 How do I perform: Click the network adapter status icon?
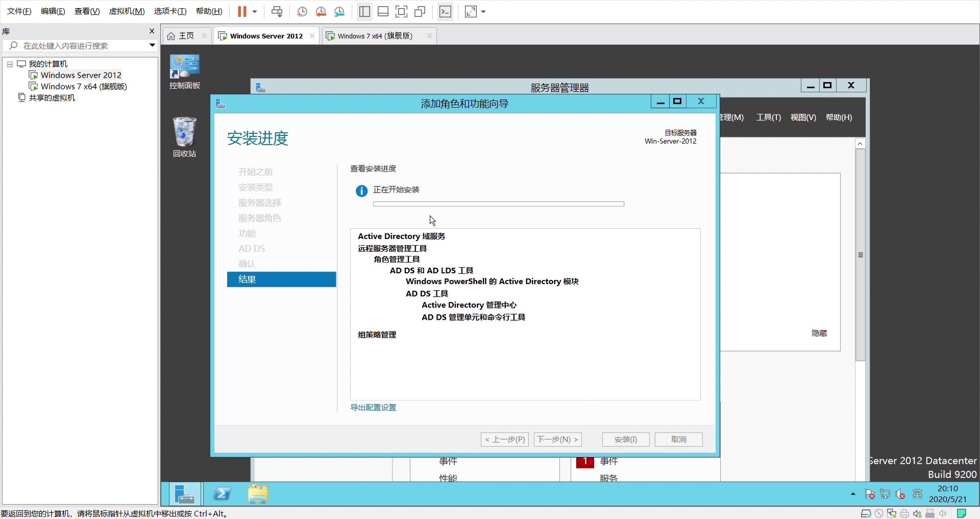tap(892, 513)
